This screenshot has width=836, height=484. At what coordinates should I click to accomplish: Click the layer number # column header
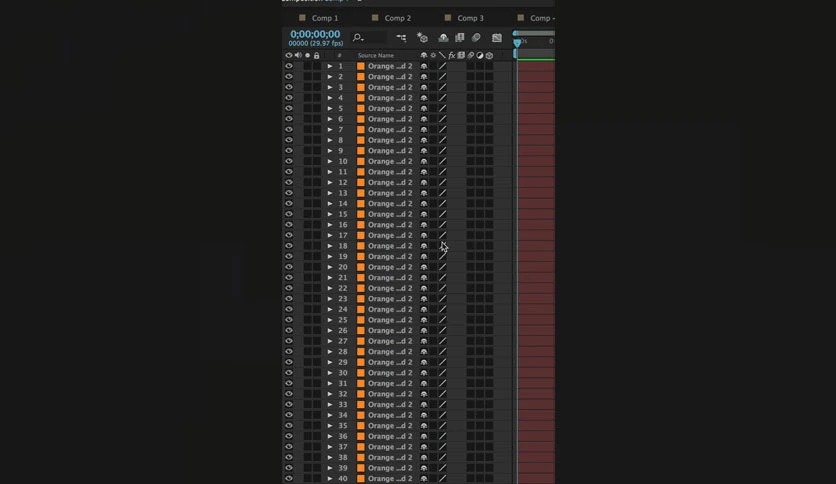click(340, 55)
